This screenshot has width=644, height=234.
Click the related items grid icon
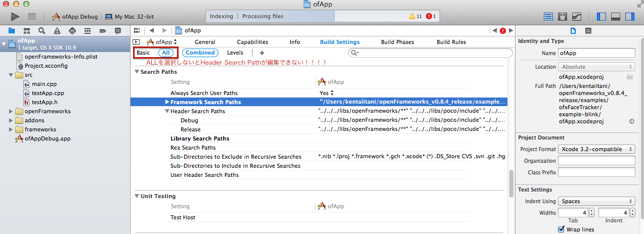pyautogui.click(x=137, y=31)
